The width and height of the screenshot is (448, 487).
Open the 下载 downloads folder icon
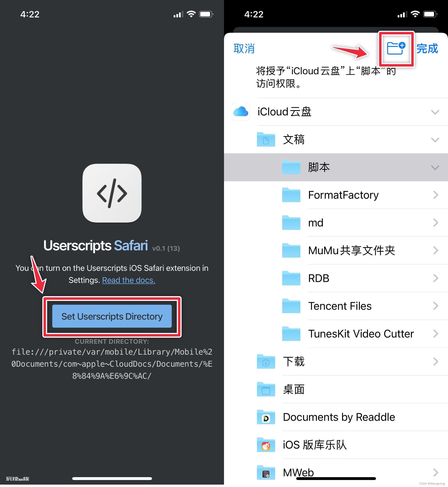pyautogui.click(x=266, y=361)
